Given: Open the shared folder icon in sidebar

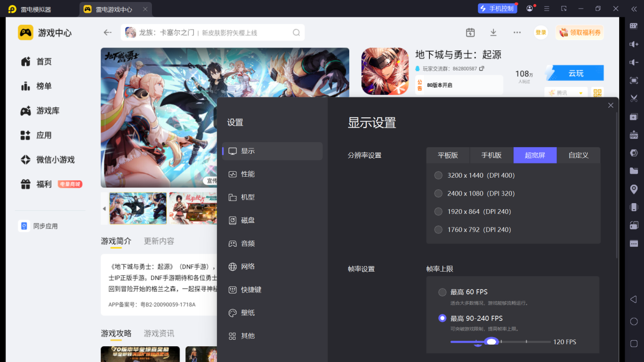Looking at the screenshot, I should coord(634,171).
